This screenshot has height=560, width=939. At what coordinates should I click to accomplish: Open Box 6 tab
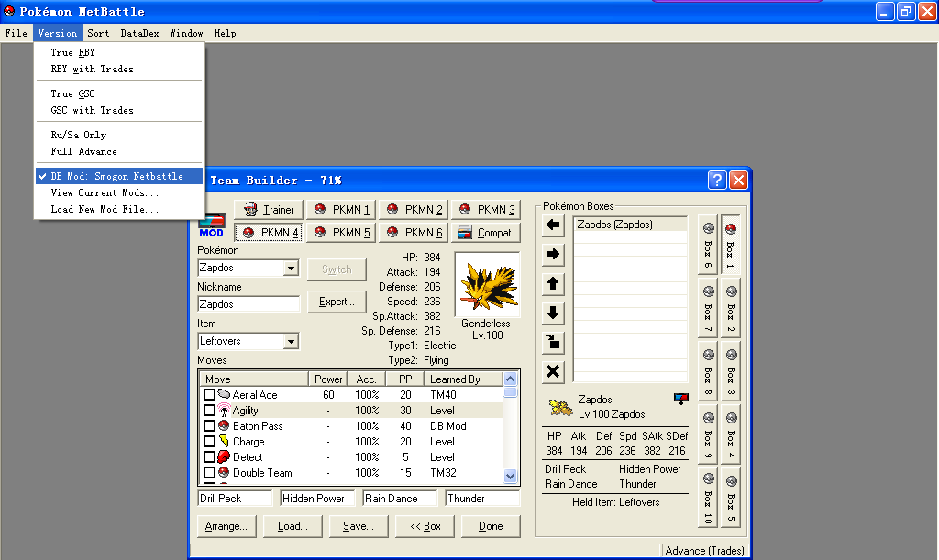[x=708, y=245]
